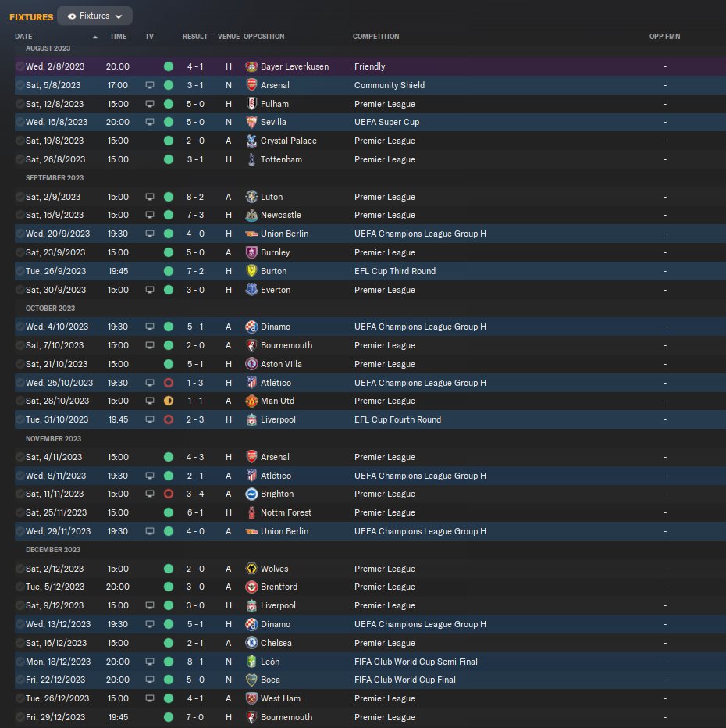Click the RESULT column header

tap(195, 36)
